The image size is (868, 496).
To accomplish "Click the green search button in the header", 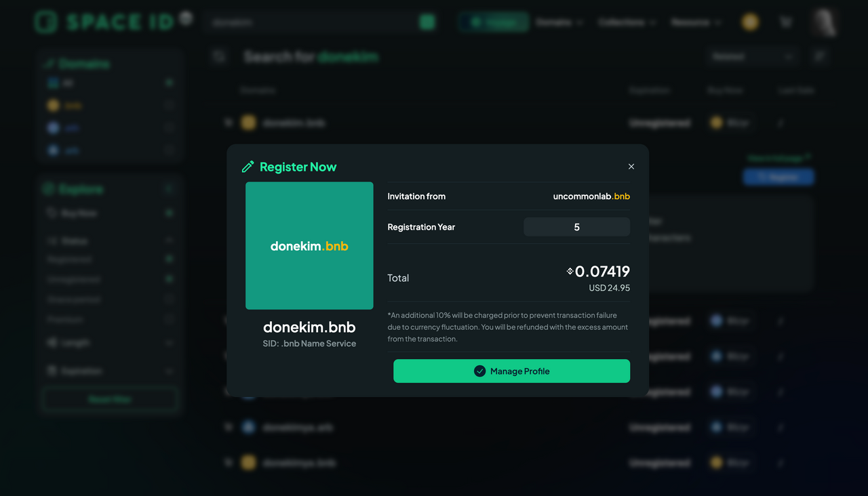I will (427, 22).
